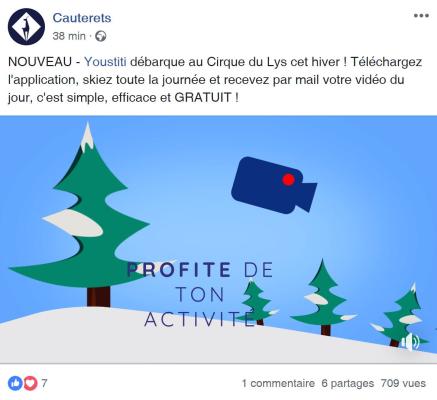Open the list of 7 reactions
The image size is (437, 400).
pos(44,383)
